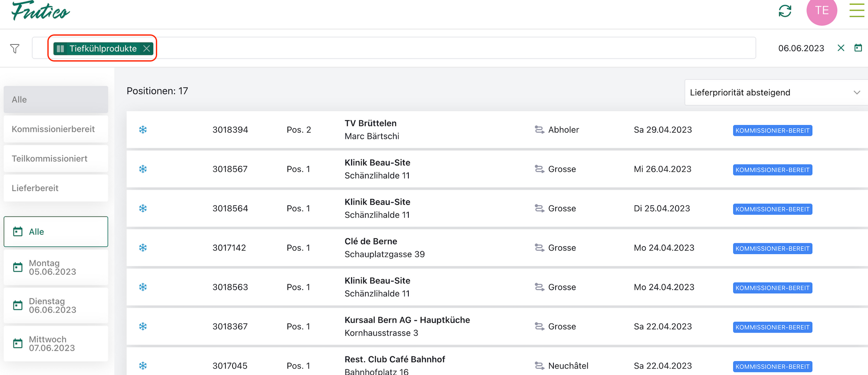Open order 3018367 Kursaal Bern row
This screenshot has width=868, height=375.
coord(434,326)
